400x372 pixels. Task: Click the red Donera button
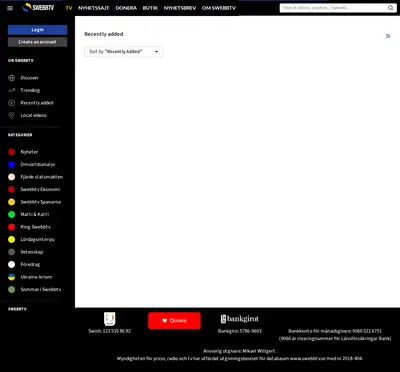pyautogui.click(x=174, y=321)
